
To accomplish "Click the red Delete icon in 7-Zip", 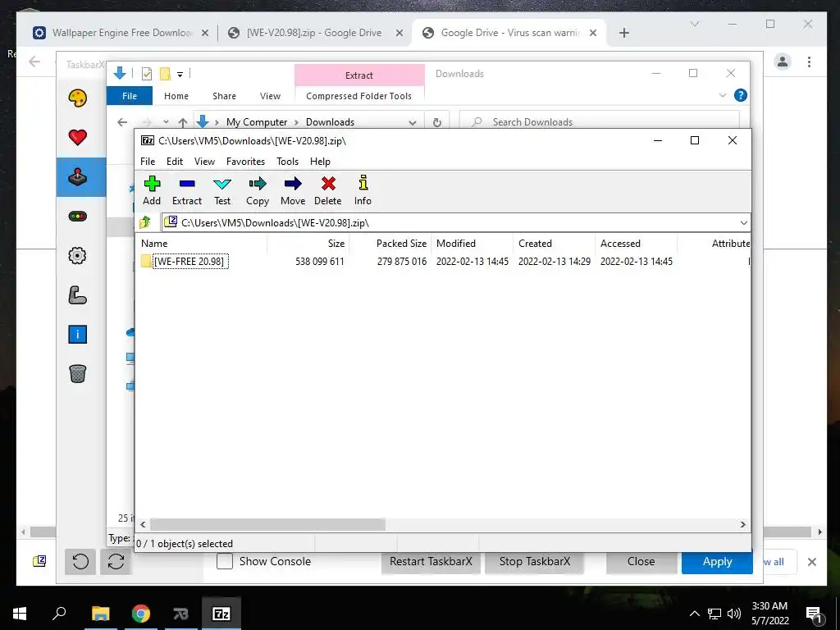I will coord(328,190).
